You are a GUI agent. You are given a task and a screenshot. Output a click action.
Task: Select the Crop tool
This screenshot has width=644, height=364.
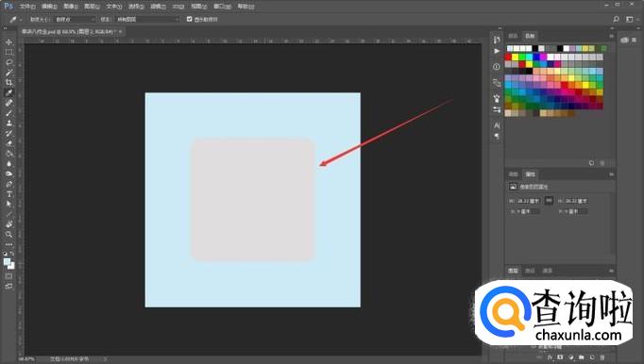coord(9,82)
